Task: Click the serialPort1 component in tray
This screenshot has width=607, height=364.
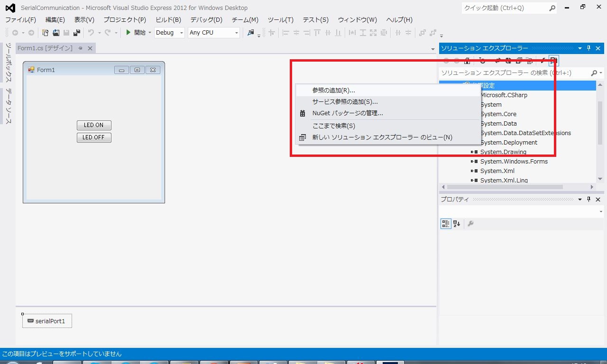Action: pos(47,321)
